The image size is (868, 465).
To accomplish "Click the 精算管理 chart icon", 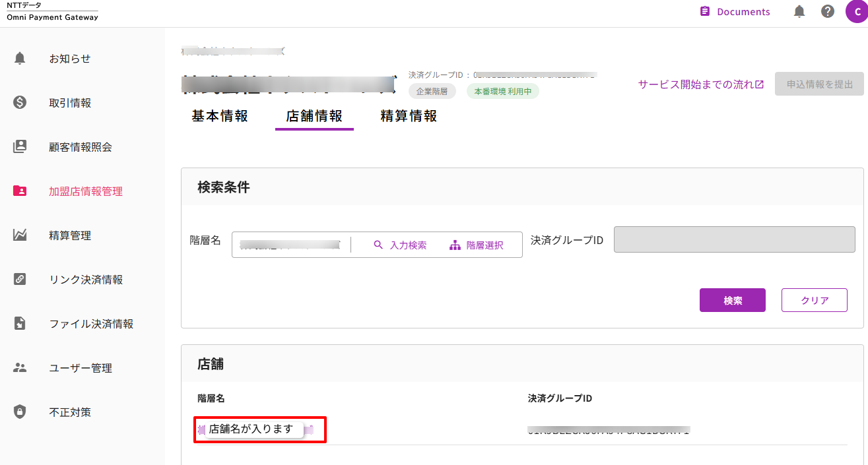I will (20, 235).
